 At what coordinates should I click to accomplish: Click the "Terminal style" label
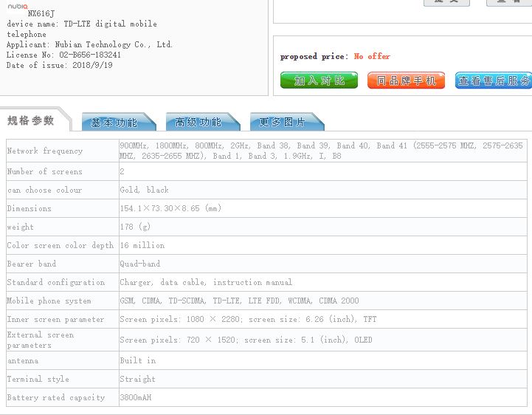tap(38, 379)
